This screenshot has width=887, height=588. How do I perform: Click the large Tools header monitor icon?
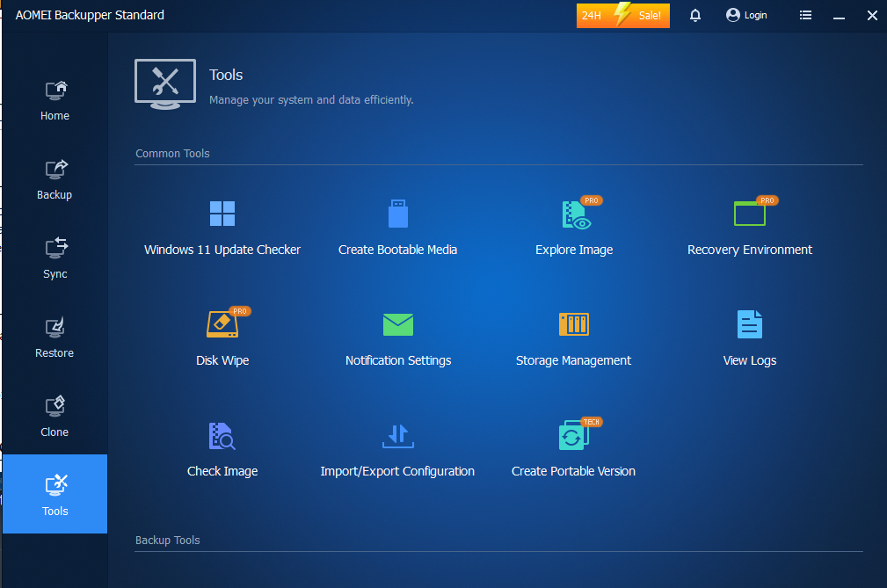click(165, 84)
